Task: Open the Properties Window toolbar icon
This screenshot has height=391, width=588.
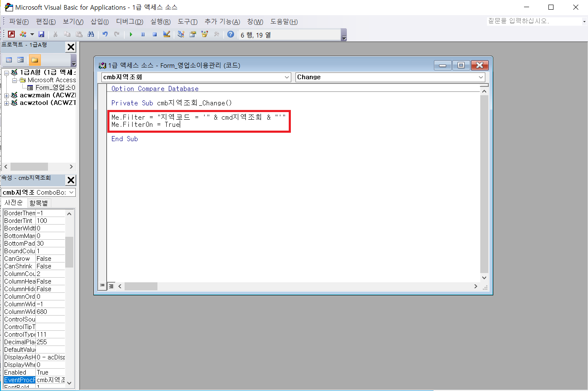Action: click(193, 34)
